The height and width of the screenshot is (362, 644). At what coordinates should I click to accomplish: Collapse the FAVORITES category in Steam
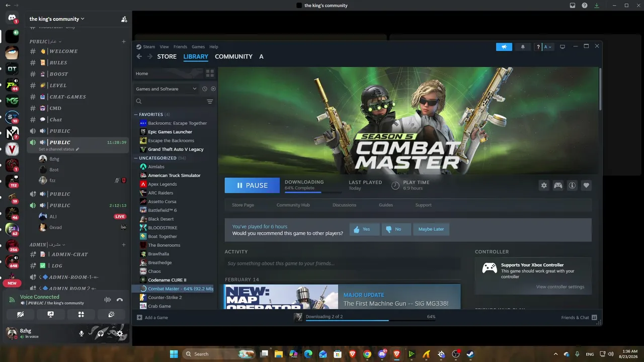point(136,115)
